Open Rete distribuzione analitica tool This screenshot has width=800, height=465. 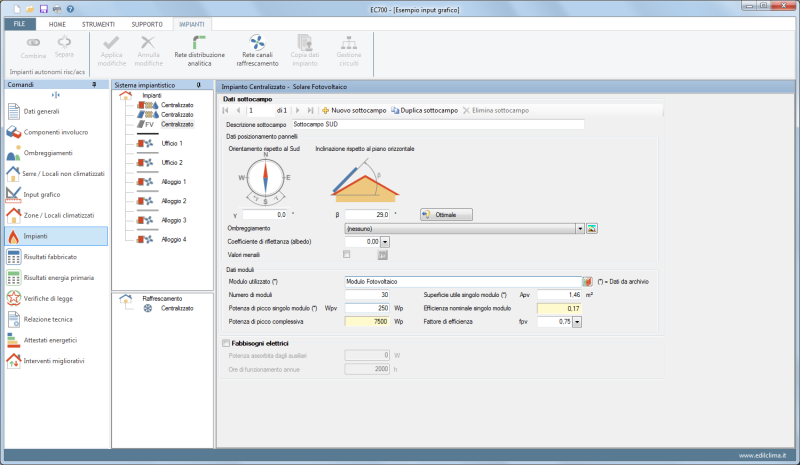click(199, 51)
